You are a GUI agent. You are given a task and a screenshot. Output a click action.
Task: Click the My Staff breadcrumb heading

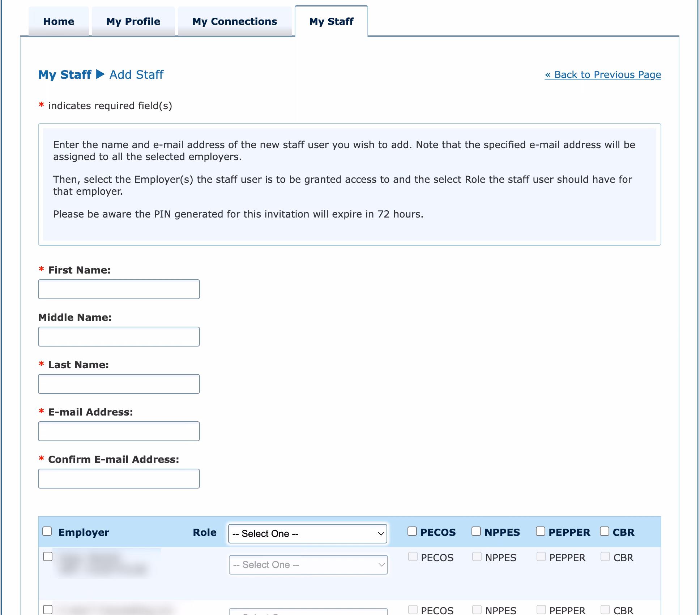click(65, 74)
